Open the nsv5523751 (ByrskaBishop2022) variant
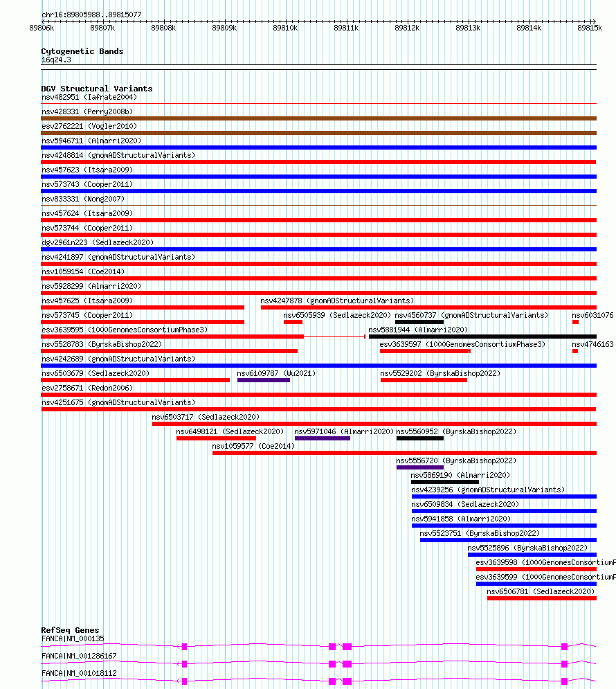 tap(480, 532)
